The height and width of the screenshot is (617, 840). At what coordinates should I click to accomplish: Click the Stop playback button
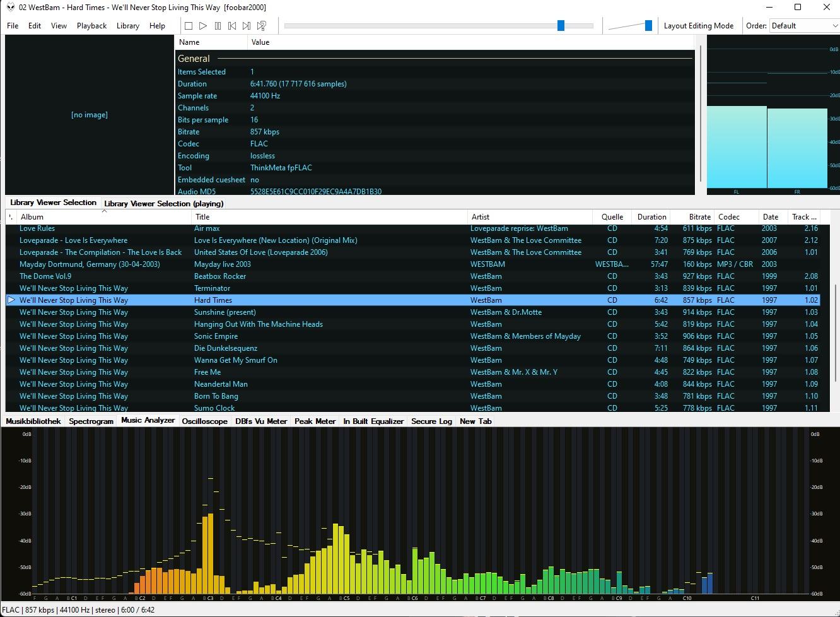[x=188, y=26]
